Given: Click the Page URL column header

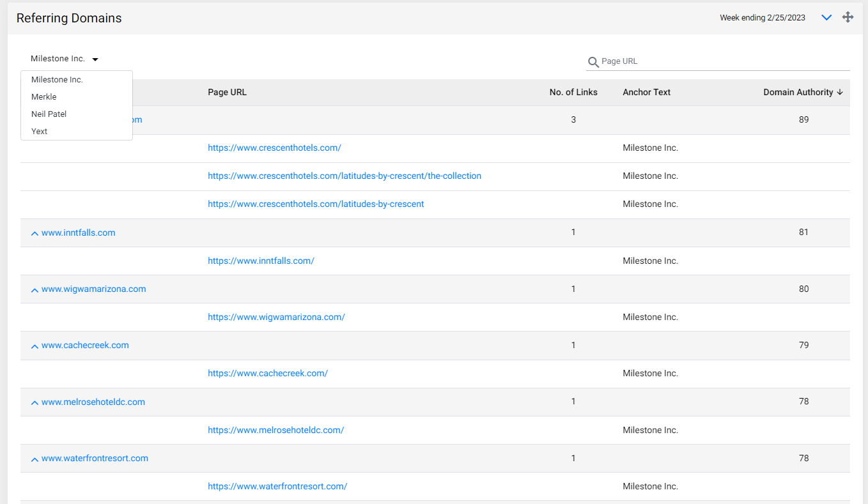Looking at the screenshot, I should pyautogui.click(x=227, y=92).
